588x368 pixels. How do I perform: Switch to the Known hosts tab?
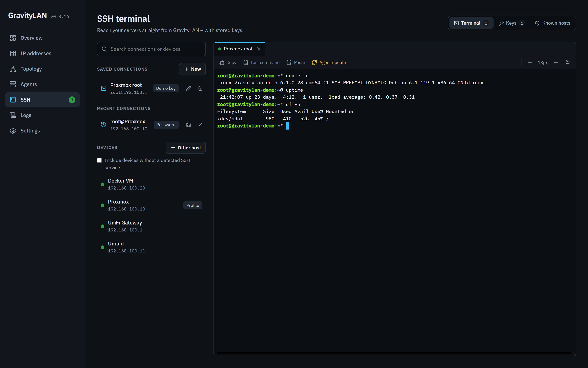click(x=553, y=23)
